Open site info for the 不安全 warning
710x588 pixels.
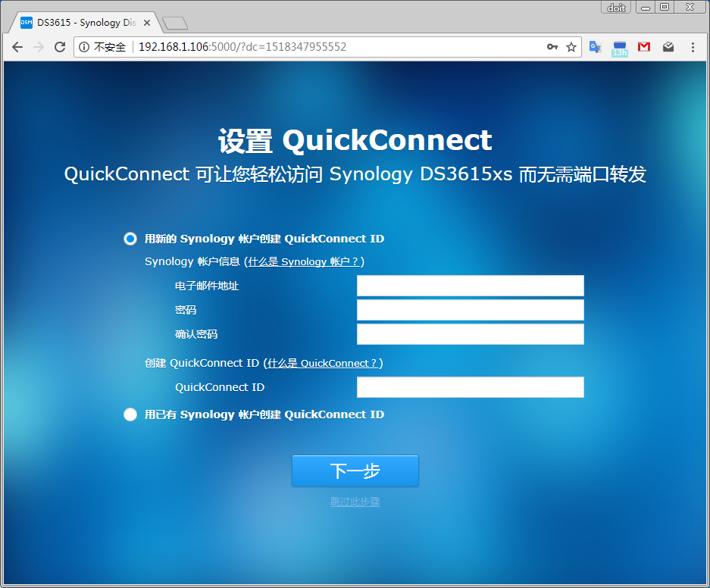pos(102,47)
